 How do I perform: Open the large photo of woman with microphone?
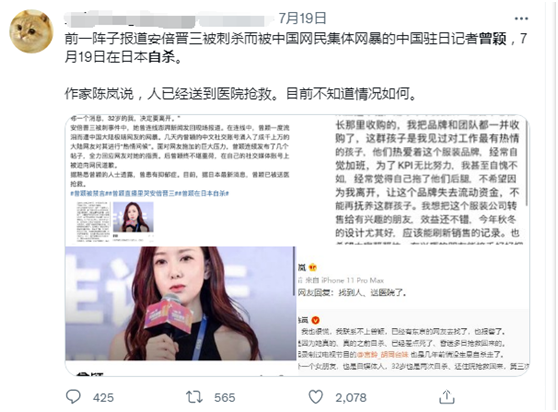tap(180, 303)
